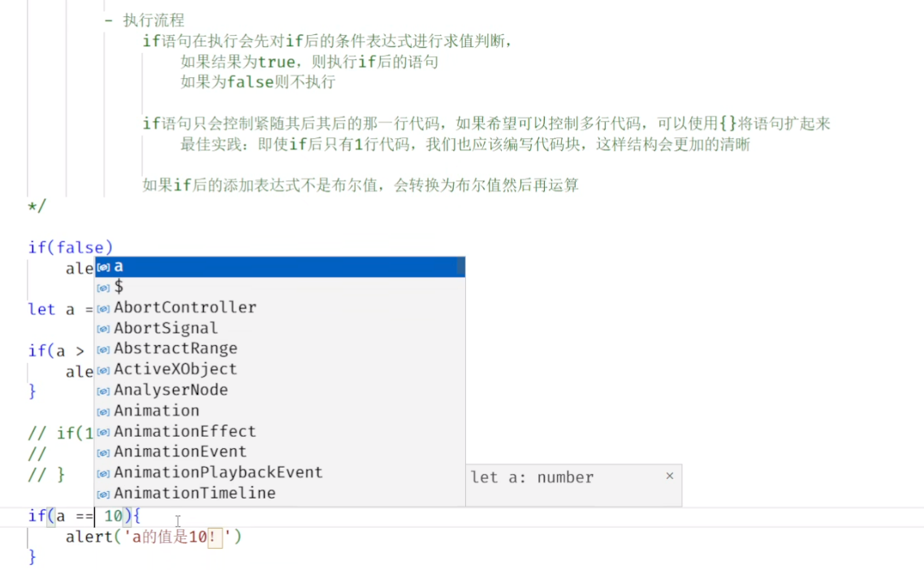Choose AnimationTimeline suggestion
The height and width of the screenshot is (570, 924).
(280, 494)
